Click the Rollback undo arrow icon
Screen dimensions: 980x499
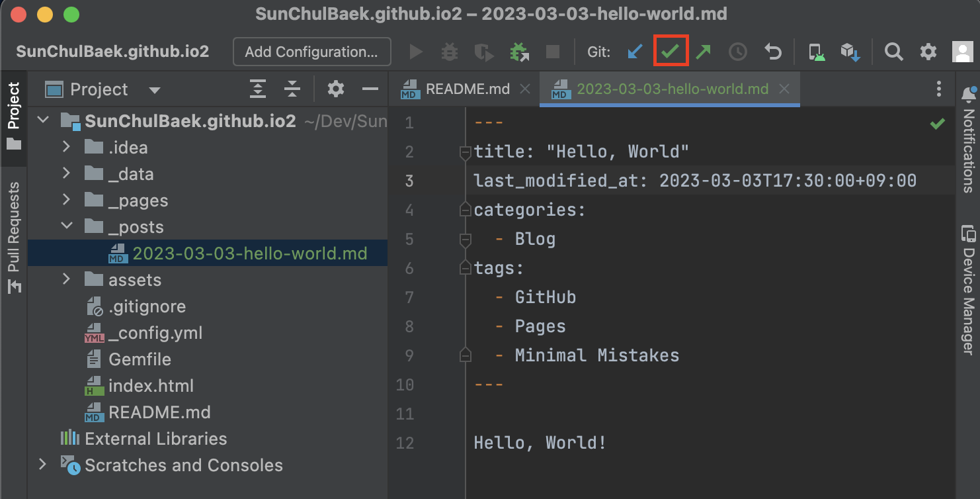tap(773, 52)
